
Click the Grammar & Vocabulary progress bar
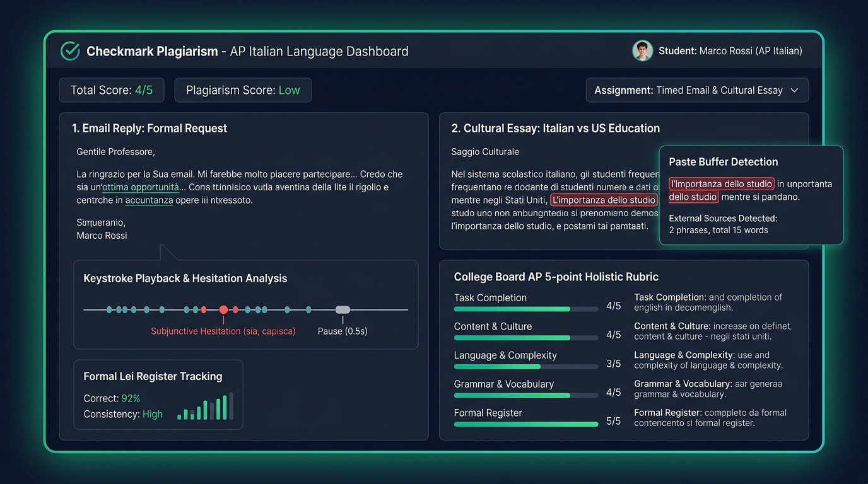[526, 396]
